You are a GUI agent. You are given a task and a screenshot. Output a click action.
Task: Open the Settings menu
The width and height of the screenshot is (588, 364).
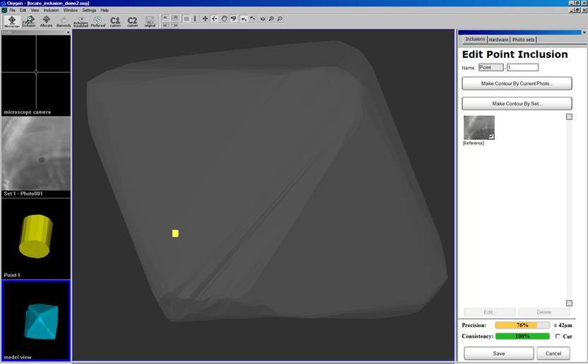pyautogui.click(x=89, y=11)
